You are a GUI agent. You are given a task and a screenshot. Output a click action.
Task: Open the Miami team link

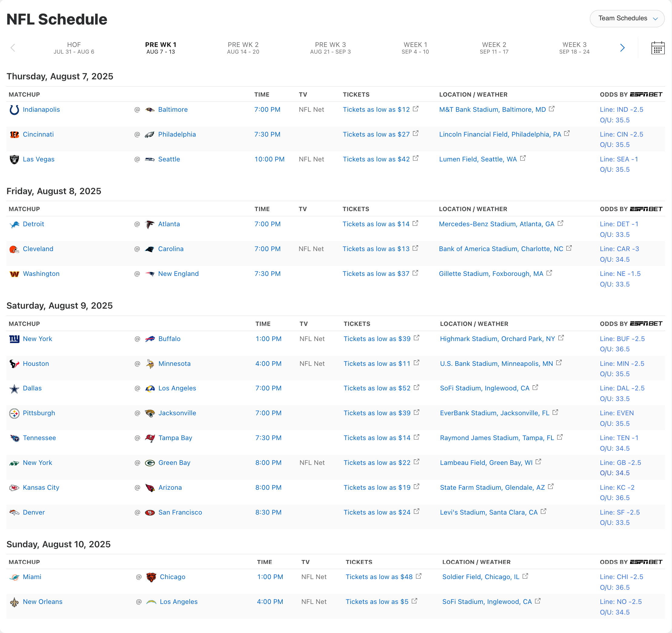coord(32,577)
